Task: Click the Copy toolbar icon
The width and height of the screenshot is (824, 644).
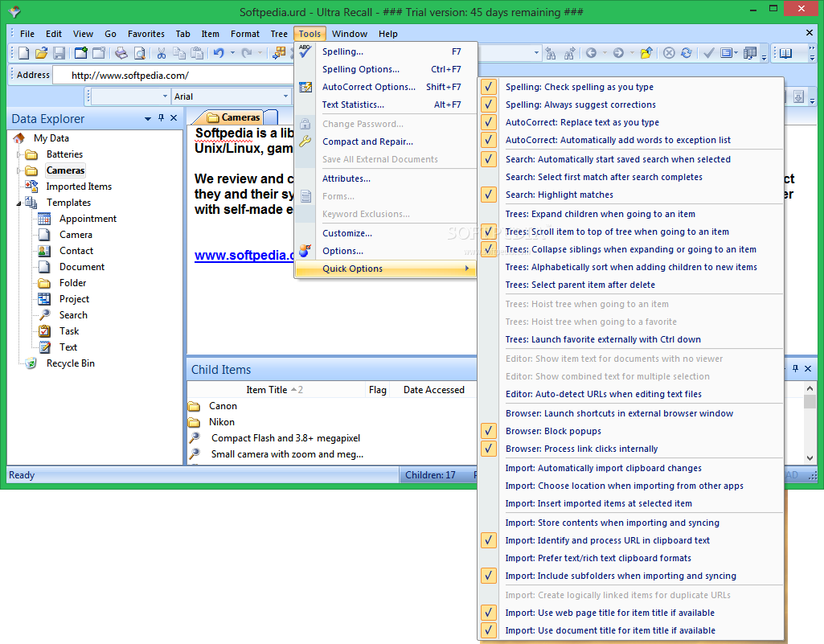Action: coord(179,52)
